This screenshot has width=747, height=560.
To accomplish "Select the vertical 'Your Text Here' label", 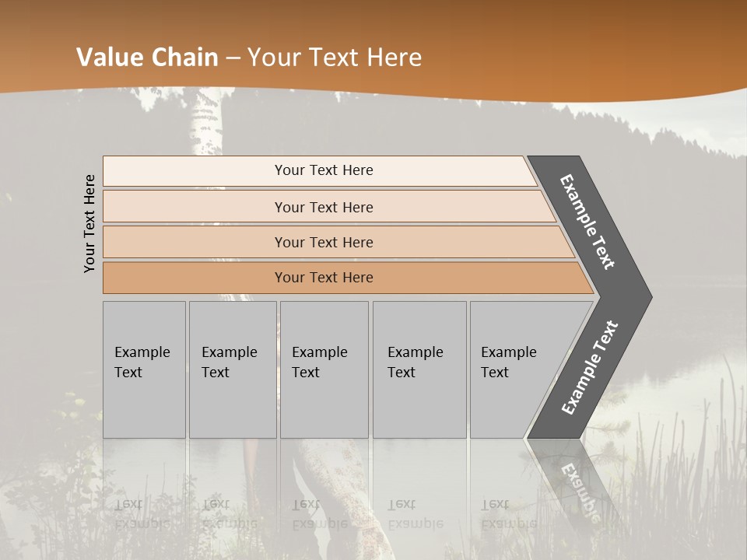I will tap(89, 223).
